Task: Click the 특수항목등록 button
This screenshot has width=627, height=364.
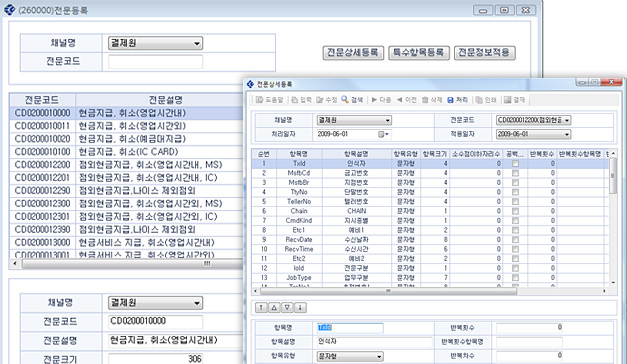Action: coord(419,52)
